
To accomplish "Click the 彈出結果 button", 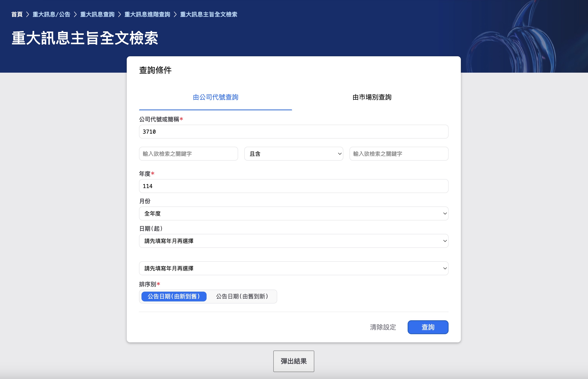I will 294,361.
